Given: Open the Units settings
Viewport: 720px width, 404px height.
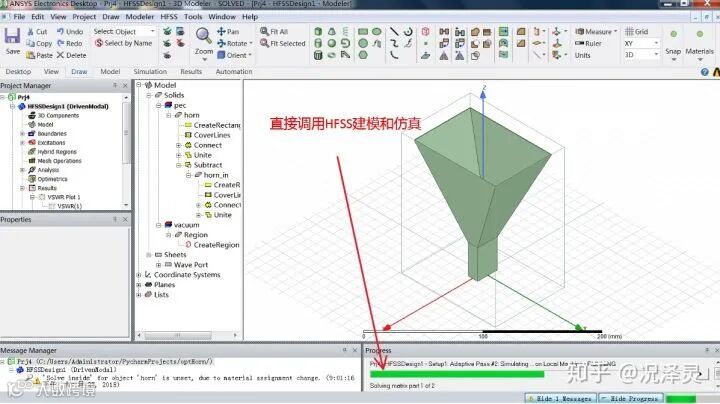Looking at the screenshot, I should [583, 56].
